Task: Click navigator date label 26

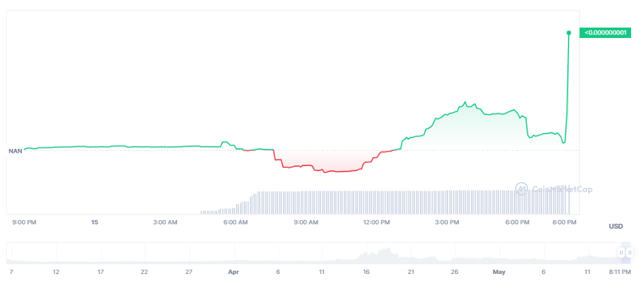Action: coord(455,272)
